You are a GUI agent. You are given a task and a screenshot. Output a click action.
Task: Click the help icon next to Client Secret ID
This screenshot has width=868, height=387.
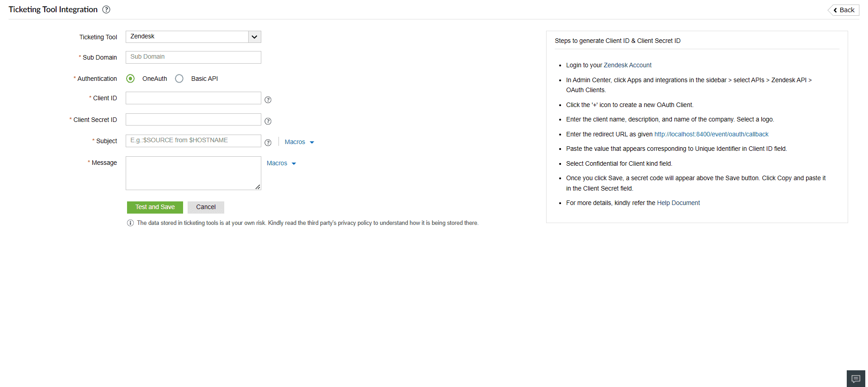coord(268,121)
